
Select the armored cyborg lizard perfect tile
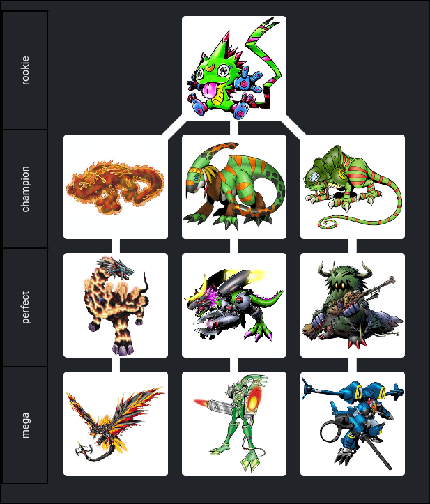coord(234,305)
